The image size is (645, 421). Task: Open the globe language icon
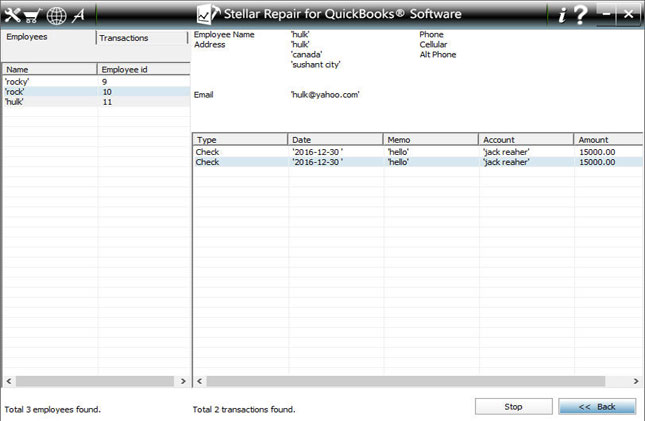(56, 16)
